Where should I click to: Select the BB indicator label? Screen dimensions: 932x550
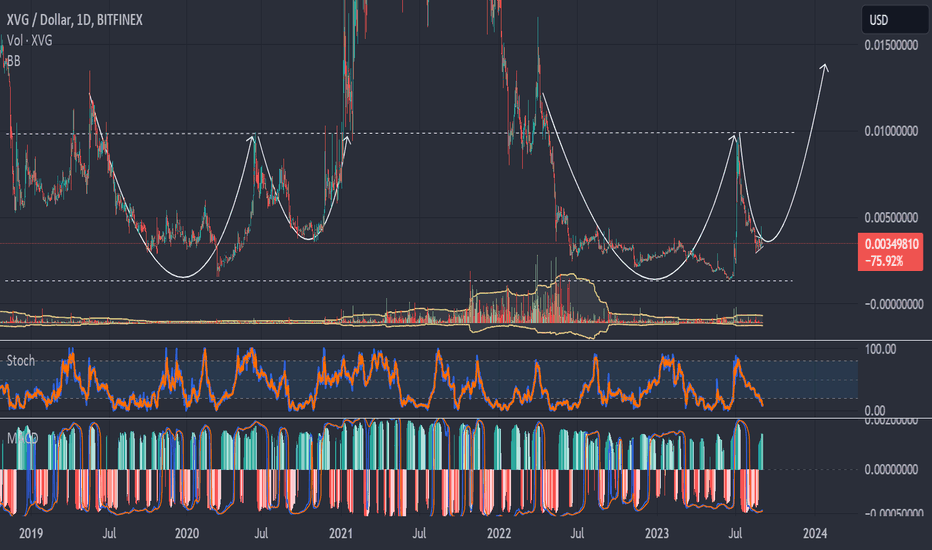[x=13, y=61]
